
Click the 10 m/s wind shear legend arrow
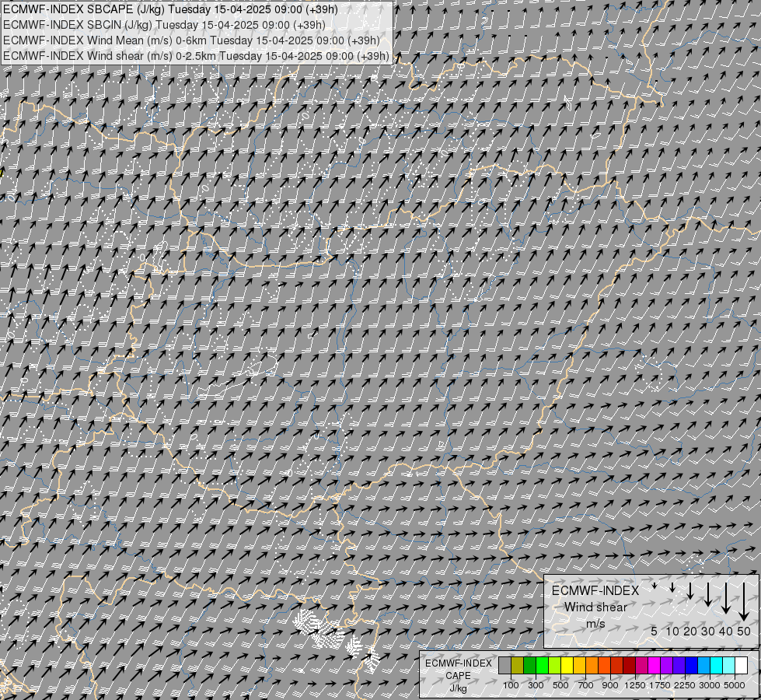672,588
